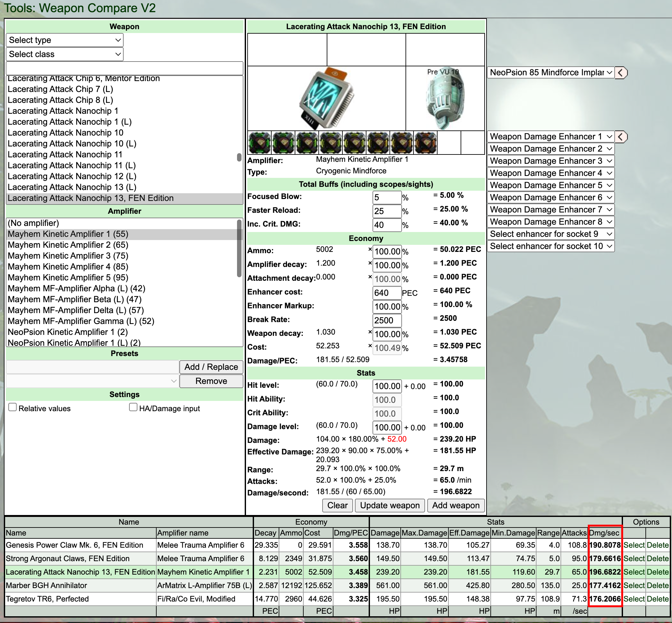672x623 pixels.
Task: Delete the Lacerating Attack Nanochip 13 row
Action: click(658, 572)
